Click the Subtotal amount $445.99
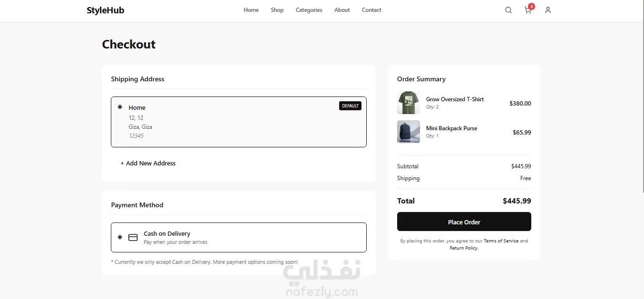This screenshot has width=644, height=299. (521, 166)
